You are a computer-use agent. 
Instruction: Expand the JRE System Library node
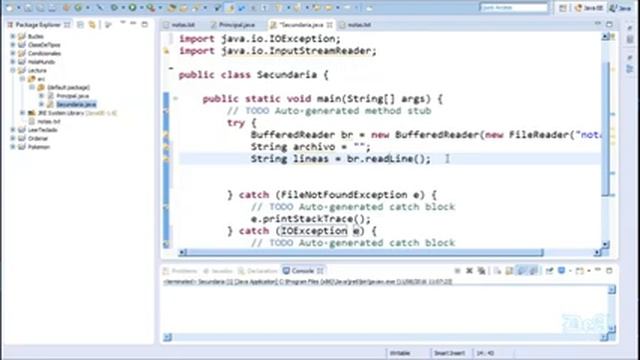coord(22,113)
